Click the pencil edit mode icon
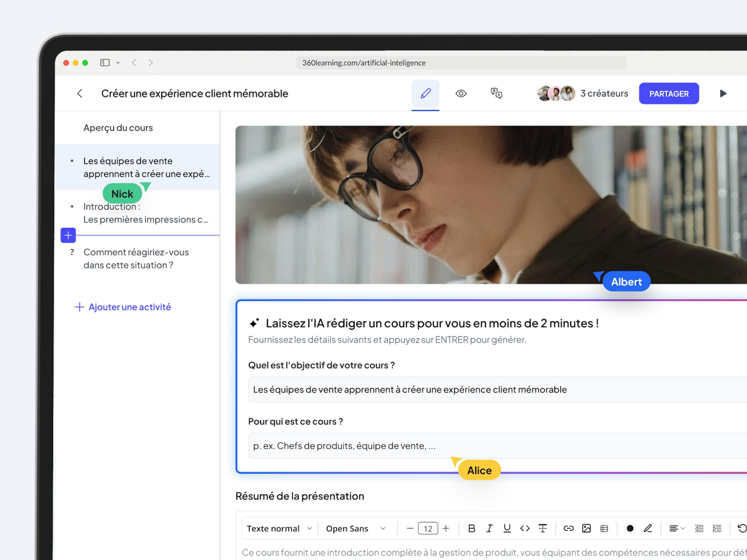This screenshot has width=747, height=560. tap(425, 94)
